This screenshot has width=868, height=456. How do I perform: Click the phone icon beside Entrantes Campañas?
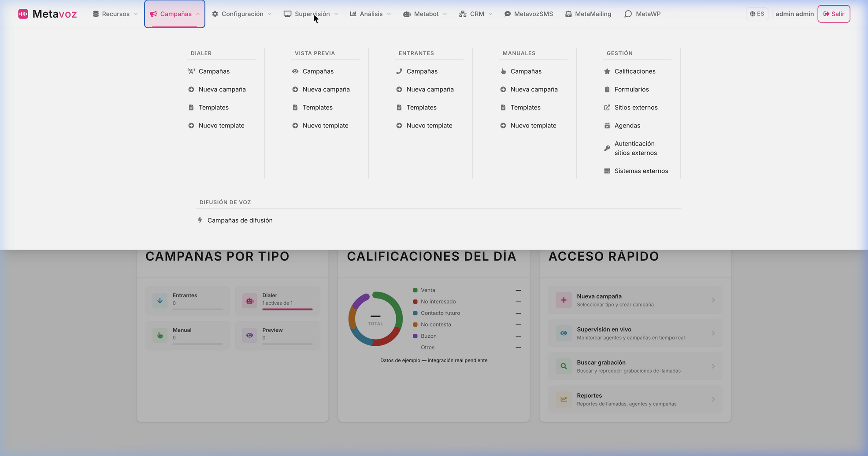[x=399, y=71]
